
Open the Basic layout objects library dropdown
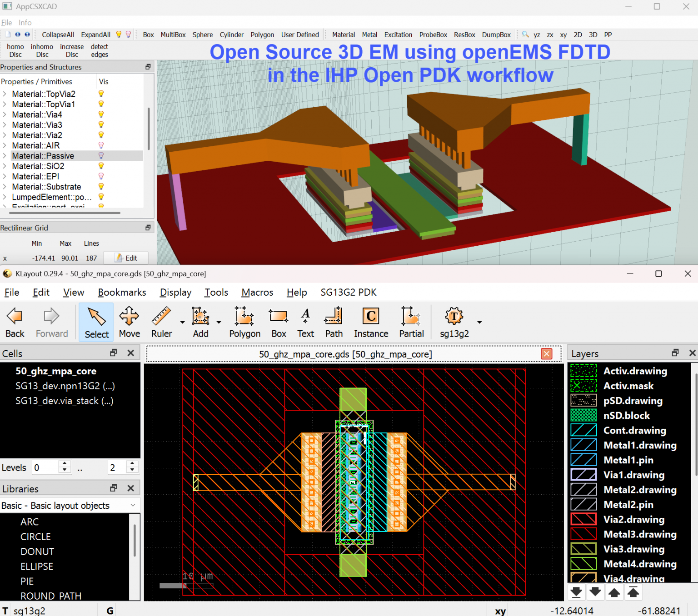[x=133, y=505]
